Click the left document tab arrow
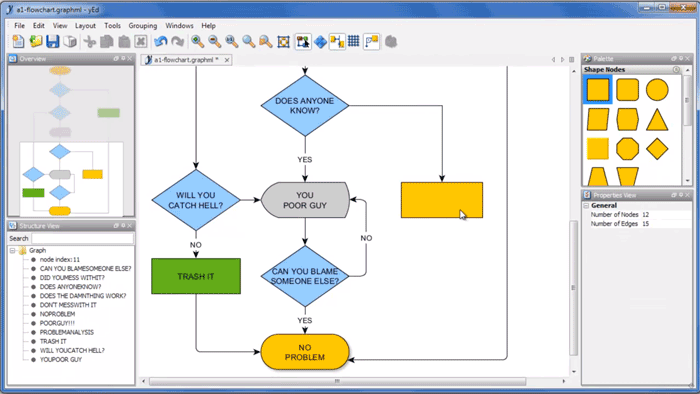The height and width of the screenshot is (394, 700). click(x=554, y=59)
